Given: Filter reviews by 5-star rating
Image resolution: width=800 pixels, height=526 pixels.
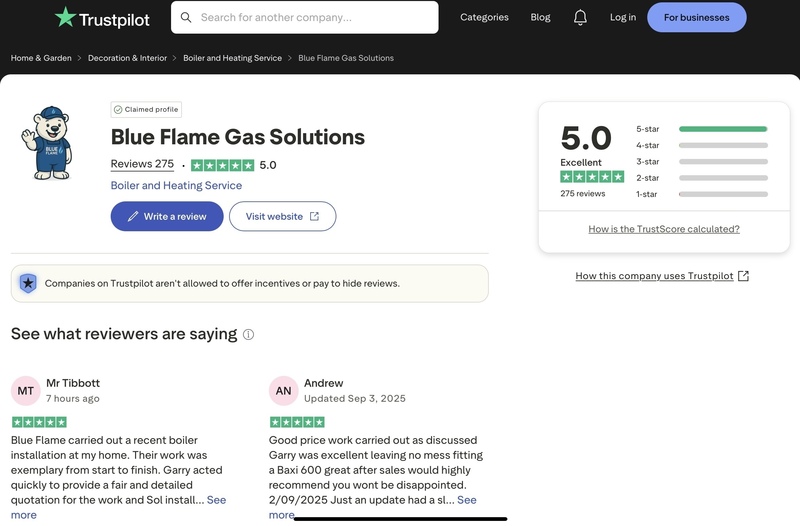Looking at the screenshot, I should click(x=702, y=129).
